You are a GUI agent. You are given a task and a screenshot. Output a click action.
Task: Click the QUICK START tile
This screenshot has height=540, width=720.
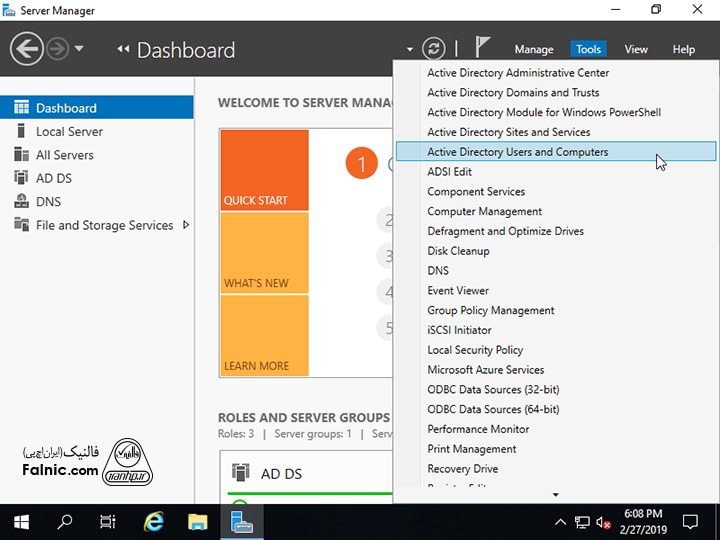click(264, 170)
